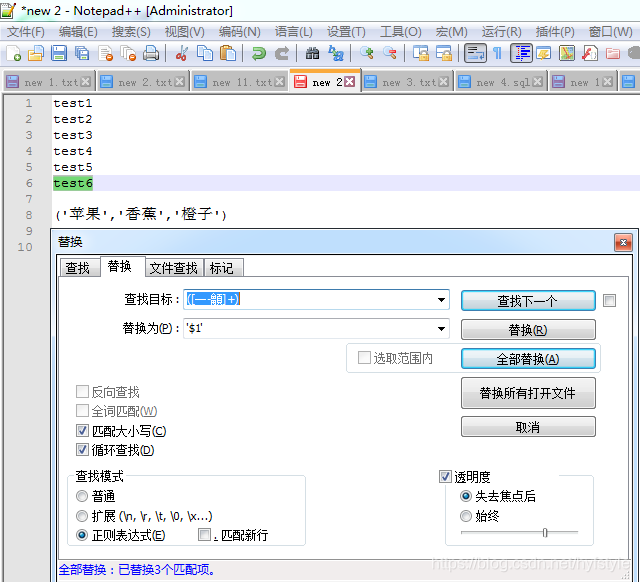Click the line test3 in the editor

tap(73, 135)
